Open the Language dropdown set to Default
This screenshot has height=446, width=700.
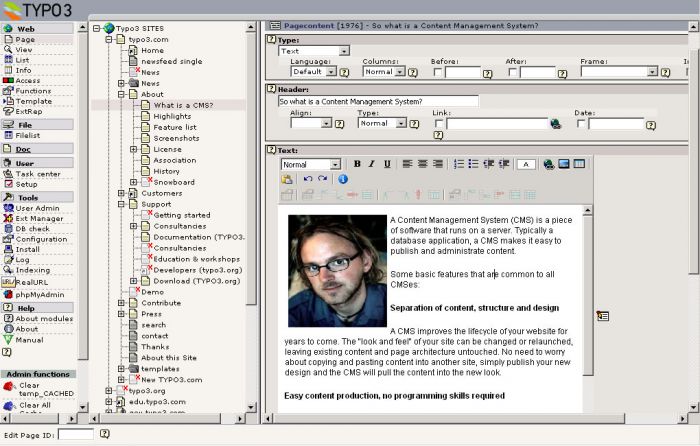point(313,72)
